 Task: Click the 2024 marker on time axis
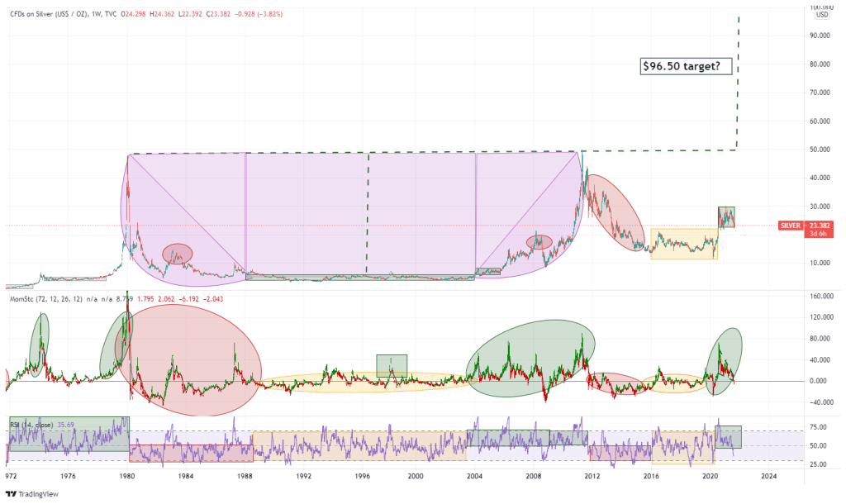768,476
